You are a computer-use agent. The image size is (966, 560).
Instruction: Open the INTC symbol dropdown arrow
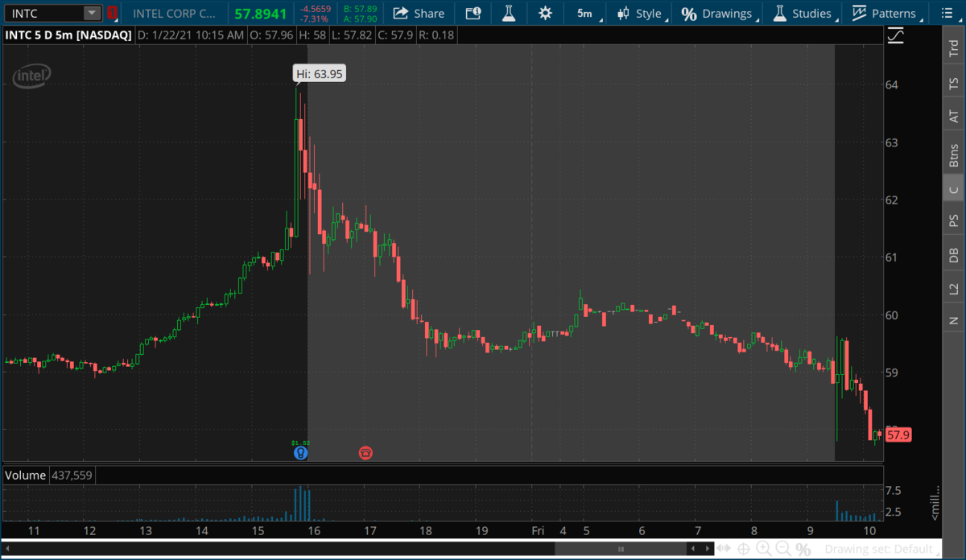(x=92, y=13)
